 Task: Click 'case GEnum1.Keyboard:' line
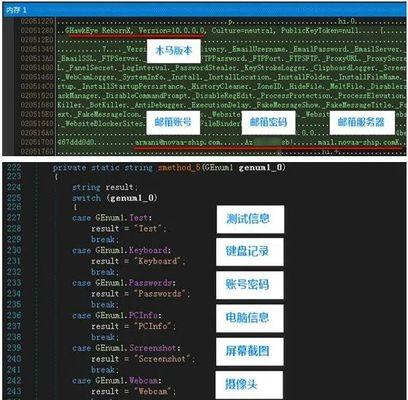point(121,250)
